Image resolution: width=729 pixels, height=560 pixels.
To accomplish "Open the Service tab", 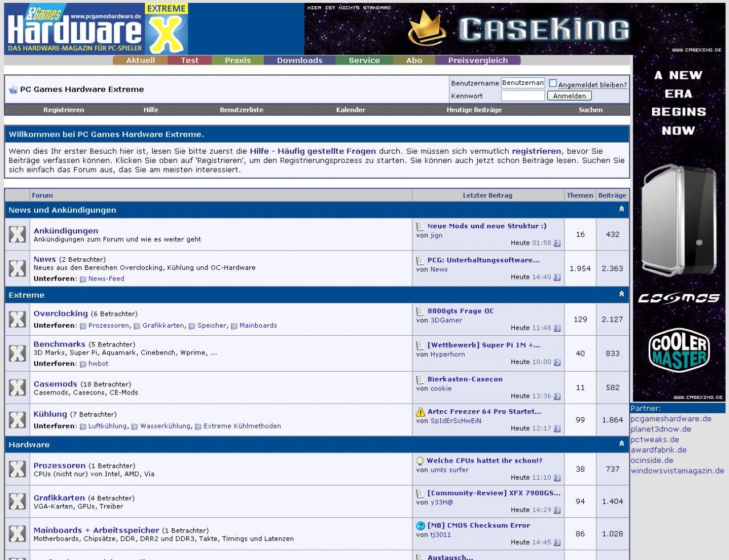I will click(364, 60).
